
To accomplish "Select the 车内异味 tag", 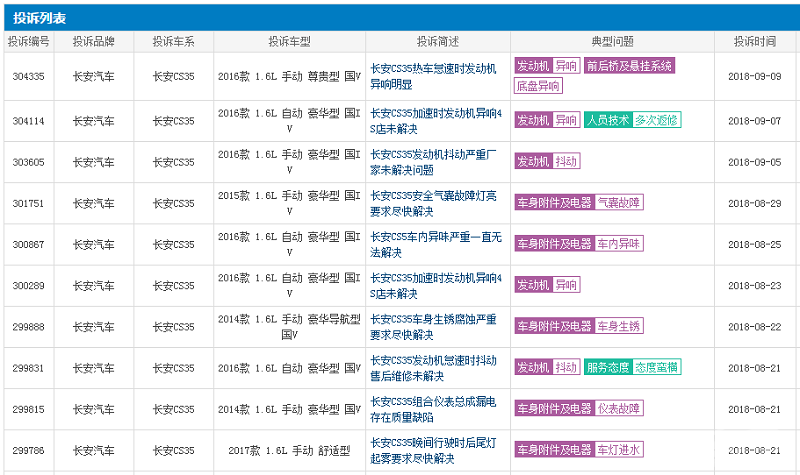I will [x=619, y=243].
